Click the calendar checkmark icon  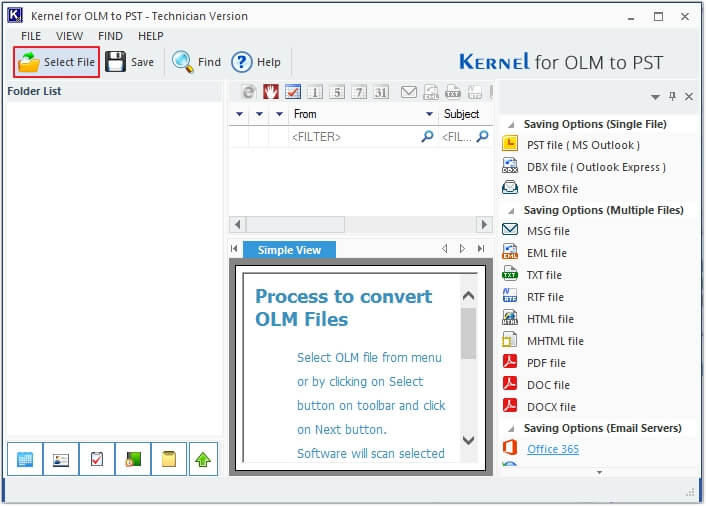pyautogui.click(x=293, y=92)
